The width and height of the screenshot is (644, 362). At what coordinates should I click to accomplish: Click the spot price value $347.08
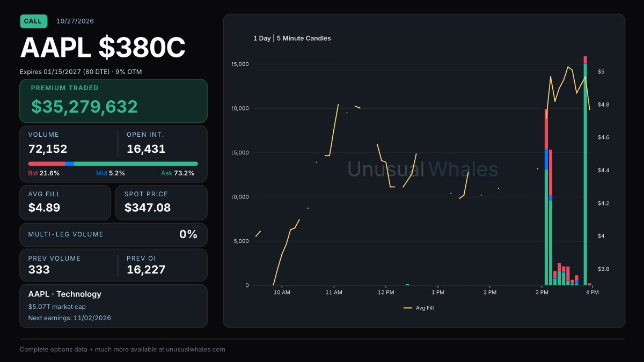point(148,208)
